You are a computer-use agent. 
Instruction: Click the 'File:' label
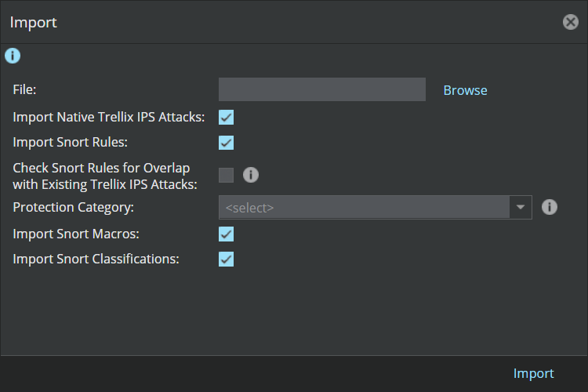click(x=24, y=89)
